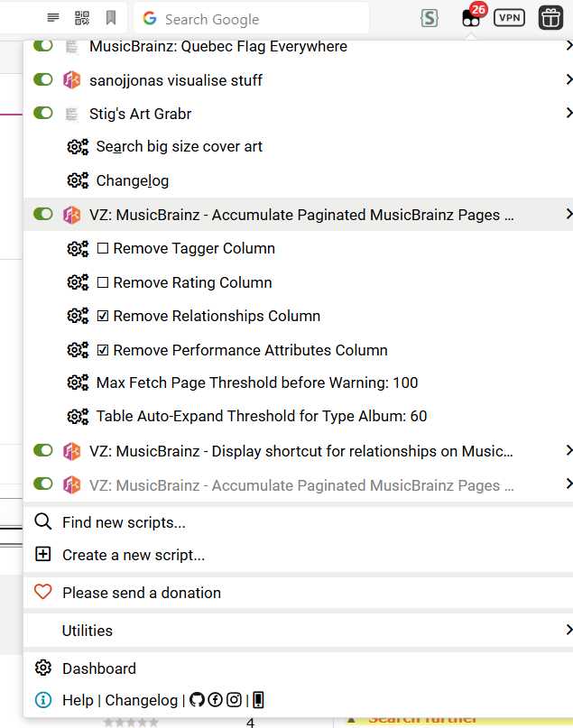The image size is (573, 728).
Task: Expand Stig's Art Grabr submenu arrow
Action: [568, 114]
